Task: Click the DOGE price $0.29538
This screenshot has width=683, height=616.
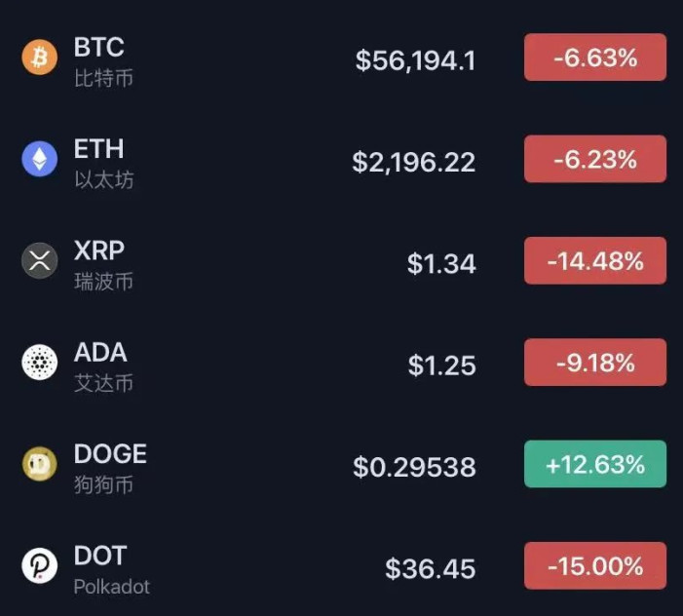Action: 414,467
